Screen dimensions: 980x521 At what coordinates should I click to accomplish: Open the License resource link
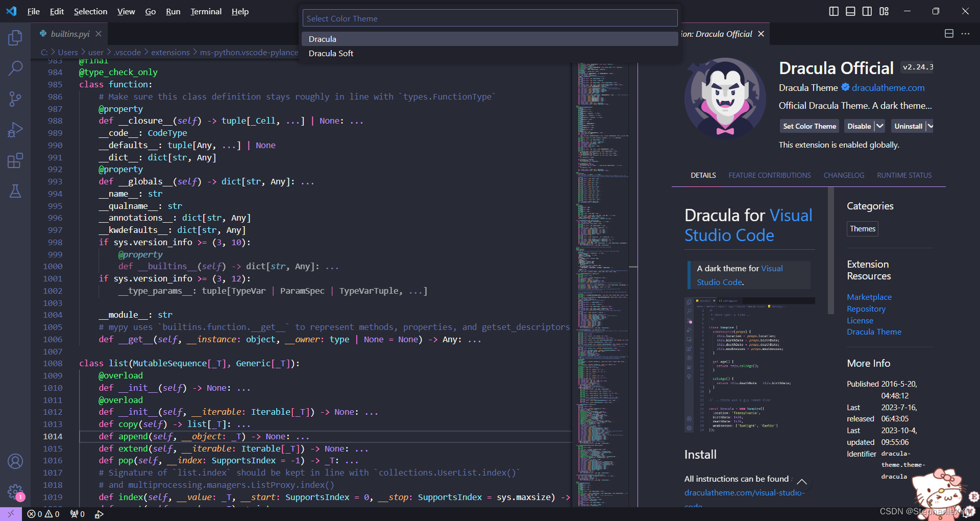pyautogui.click(x=860, y=320)
